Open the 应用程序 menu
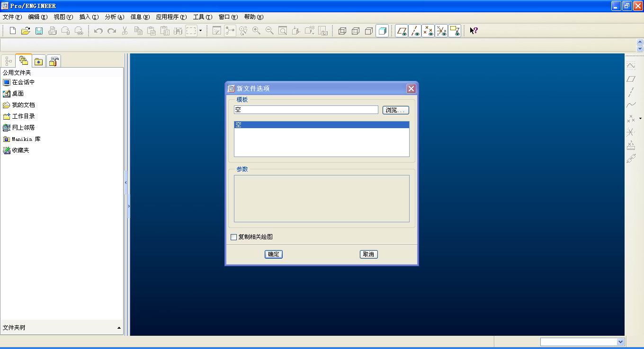The width and height of the screenshot is (644, 349). (x=171, y=17)
